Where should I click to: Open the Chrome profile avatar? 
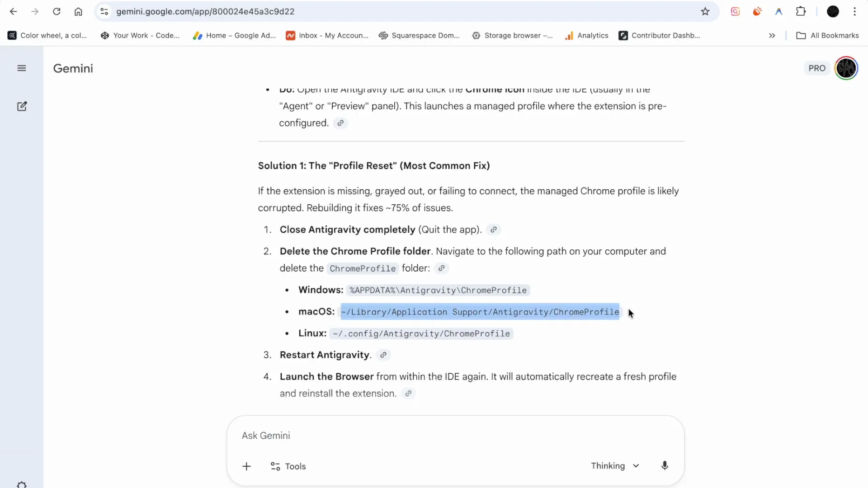[x=833, y=11]
